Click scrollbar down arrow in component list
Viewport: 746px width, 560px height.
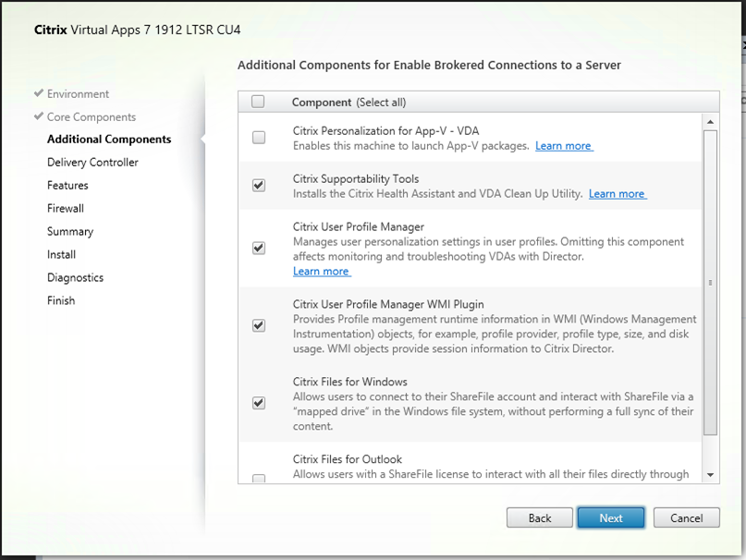coord(710,475)
